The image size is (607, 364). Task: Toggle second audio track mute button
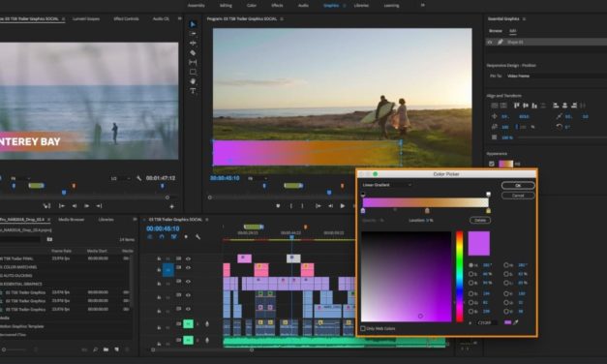(188, 340)
